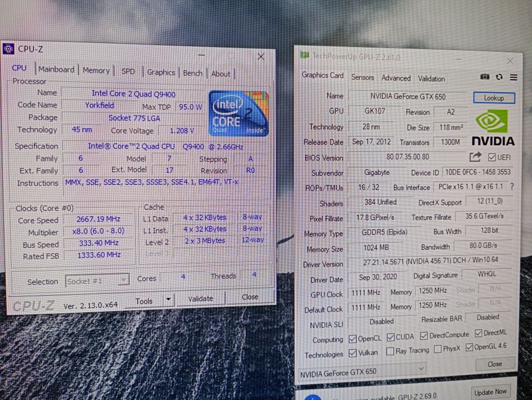Image resolution: width=532 pixels, height=400 pixels.
Task: Click the Resizable BAR value Disabled
Action: pos(488,317)
